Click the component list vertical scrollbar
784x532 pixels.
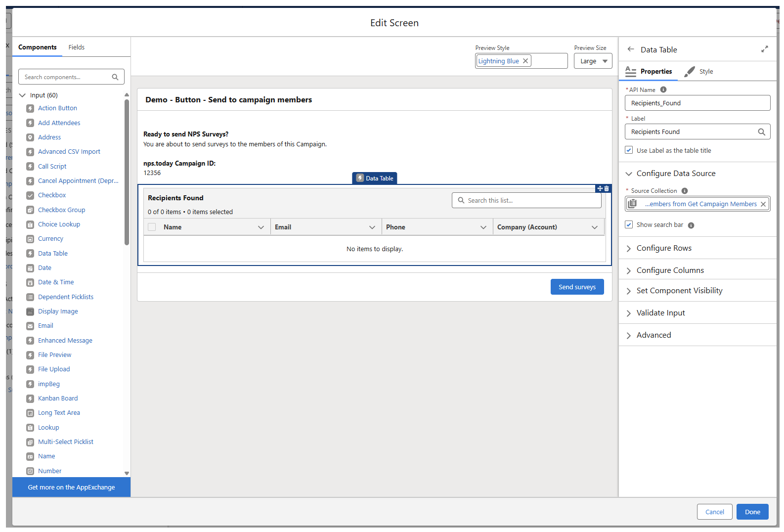click(x=127, y=173)
